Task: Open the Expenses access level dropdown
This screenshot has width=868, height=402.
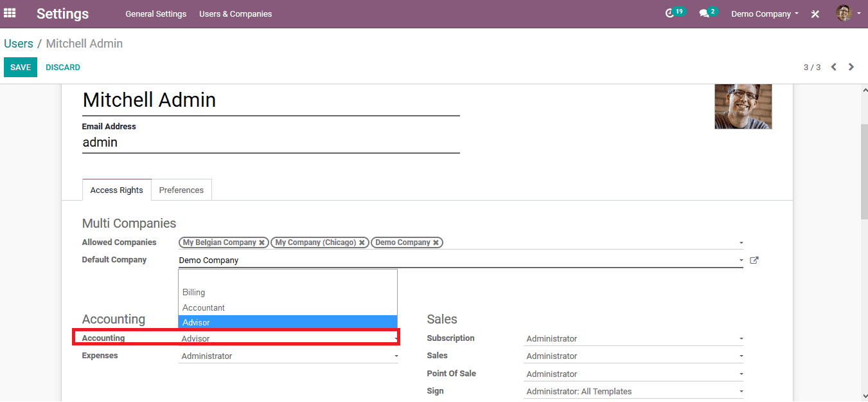Action: [289, 356]
